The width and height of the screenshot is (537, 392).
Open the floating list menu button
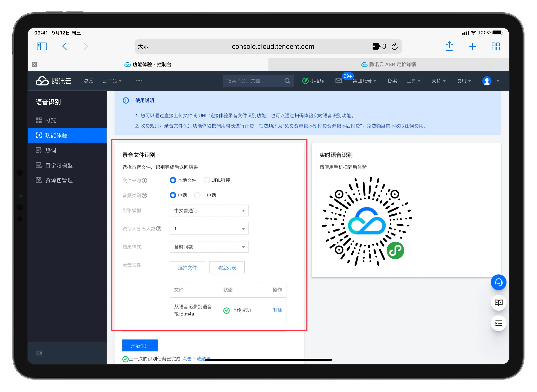498,323
